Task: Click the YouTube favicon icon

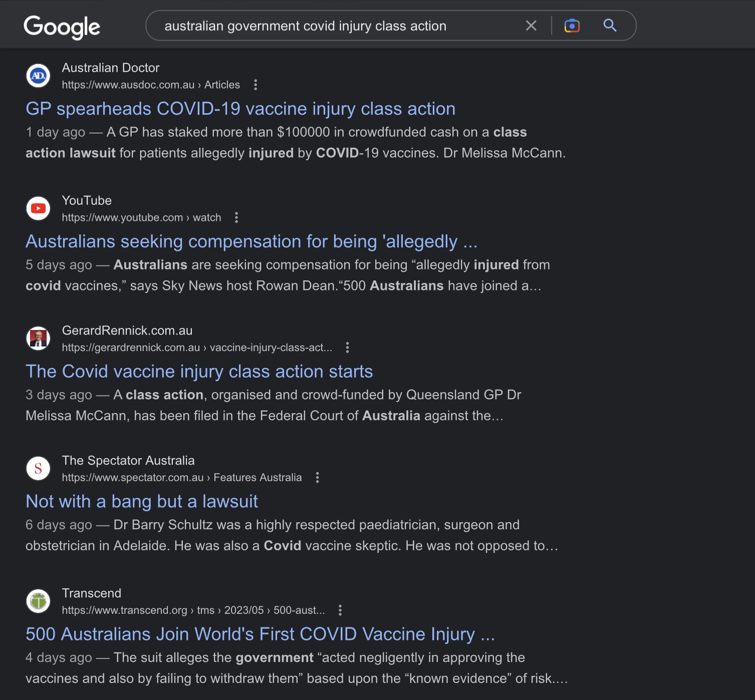Action: point(38,208)
